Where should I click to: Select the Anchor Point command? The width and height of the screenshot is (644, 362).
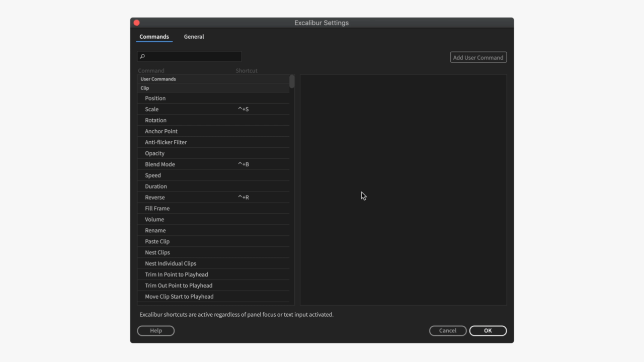tap(213, 131)
